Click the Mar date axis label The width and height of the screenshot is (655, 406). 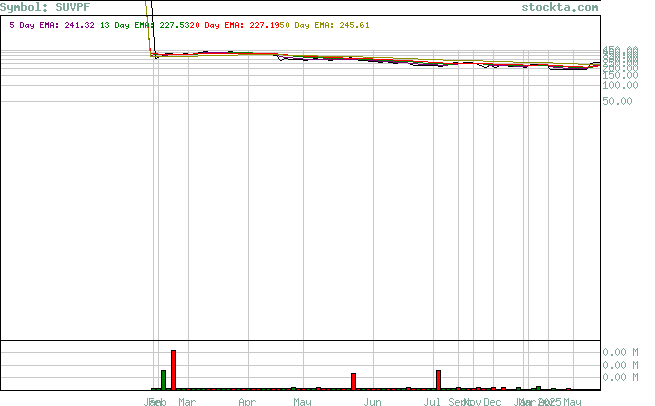point(187,401)
